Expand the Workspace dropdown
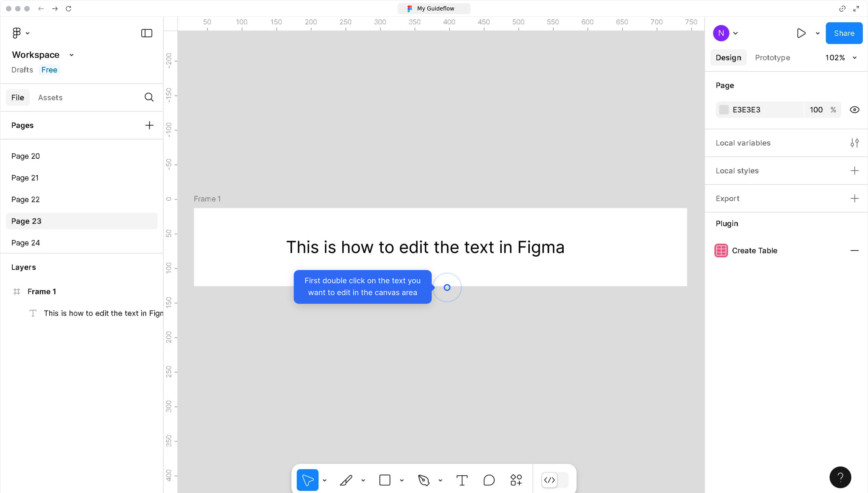This screenshot has width=868, height=493. point(71,55)
